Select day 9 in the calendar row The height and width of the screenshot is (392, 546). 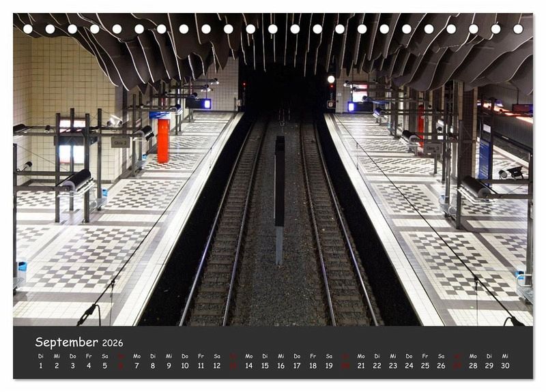(169, 365)
